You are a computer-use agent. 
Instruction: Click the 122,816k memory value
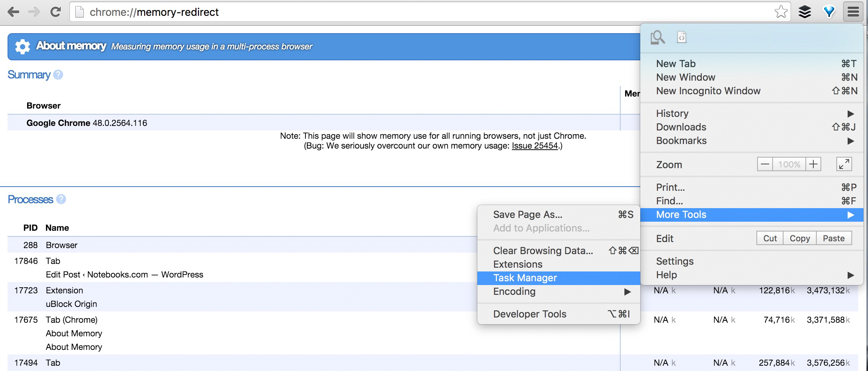[777, 290]
